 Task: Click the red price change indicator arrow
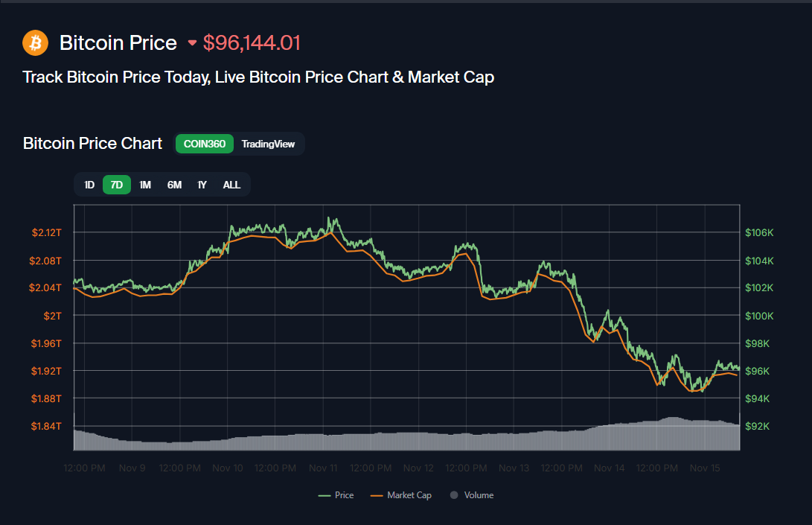tap(192, 43)
